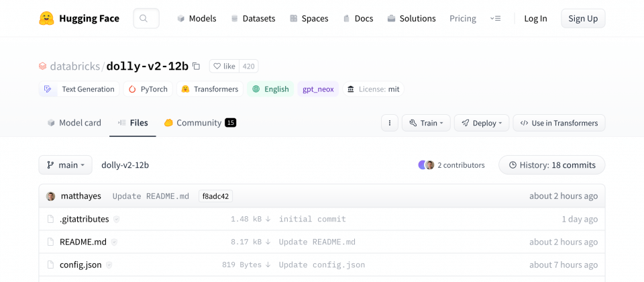Click matthayes avatar in commit row
The image size is (644, 282).
click(50, 196)
